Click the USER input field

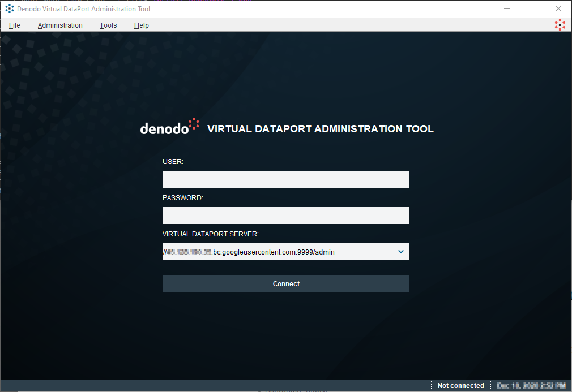(x=285, y=179)
